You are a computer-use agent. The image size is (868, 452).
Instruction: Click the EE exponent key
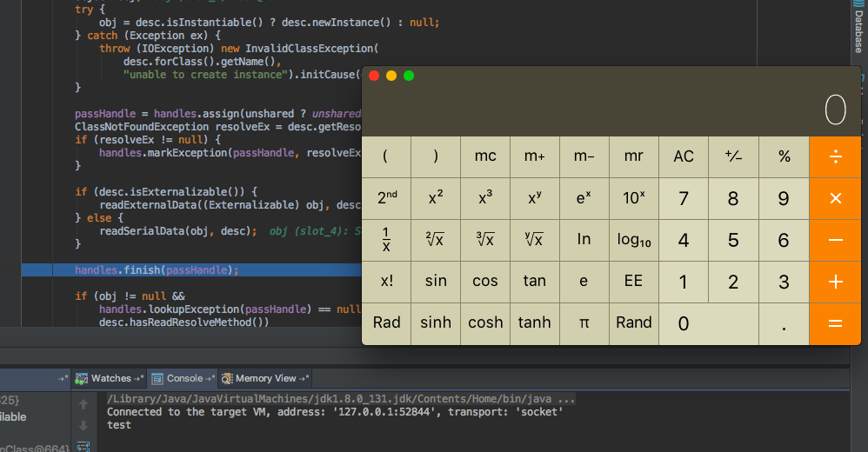tap(634, 282)
